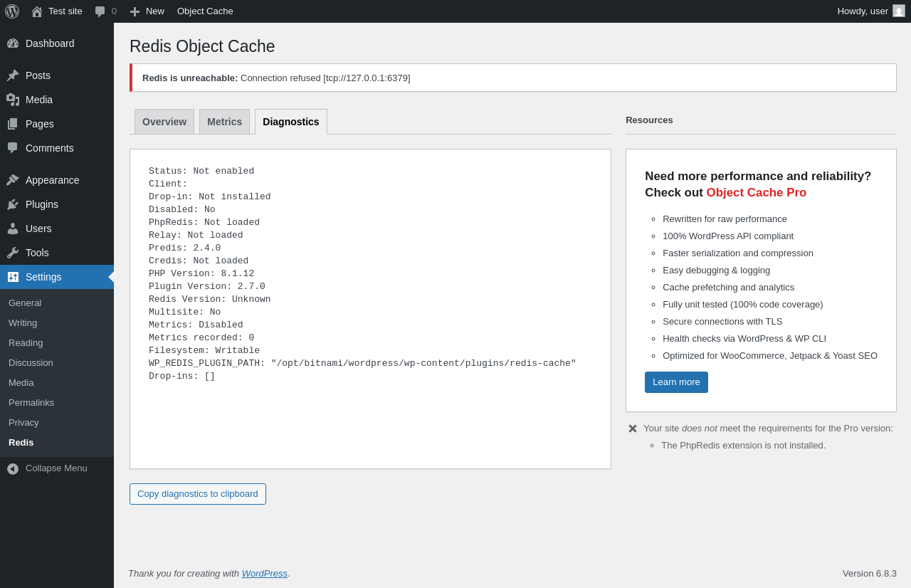
Task: Click the 'Redis Version: Unknown' line
Action: point(210,300)
